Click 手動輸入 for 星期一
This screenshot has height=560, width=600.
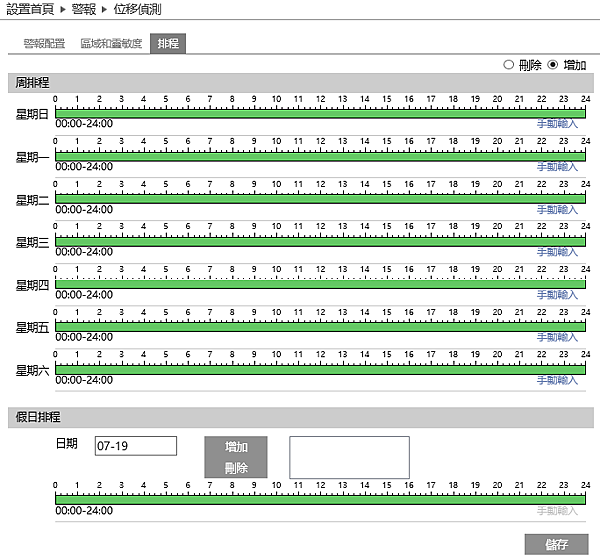(x=557, y=167)
